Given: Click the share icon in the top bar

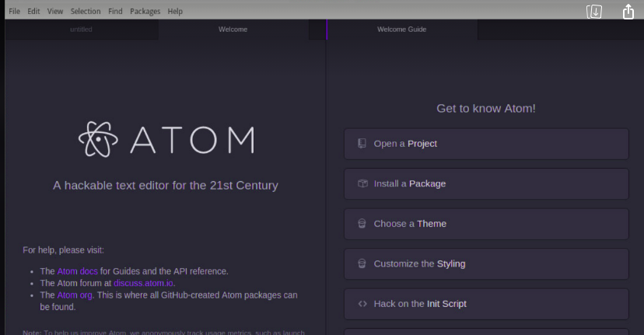Looking at the screenshot, I should tap(628, 11).
